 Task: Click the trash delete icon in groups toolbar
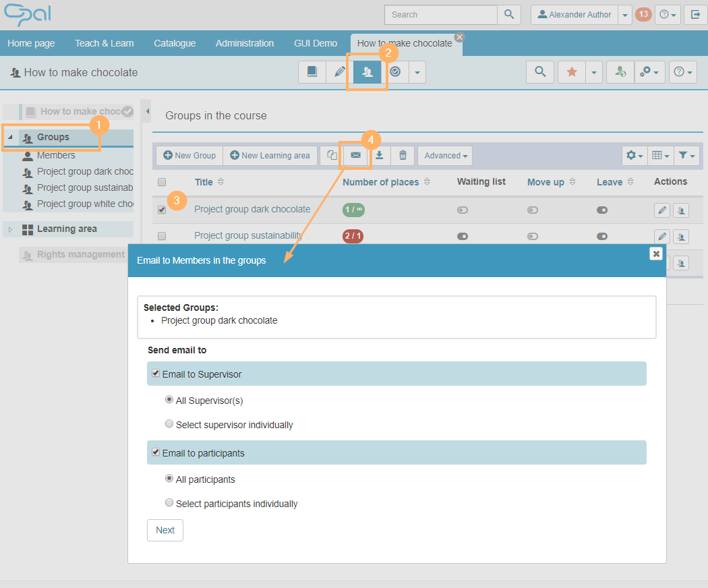tap(403, 156)
